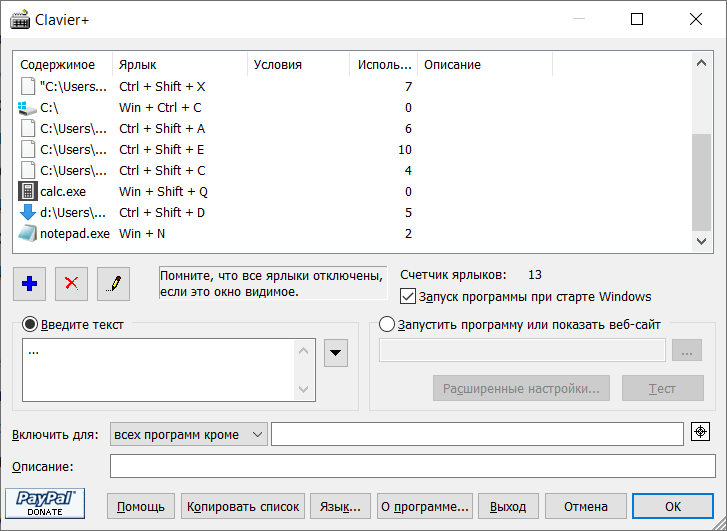Sort list by 'Содержимое' column header
This screenshot has height=531, width=727.
tap(62, 64)
